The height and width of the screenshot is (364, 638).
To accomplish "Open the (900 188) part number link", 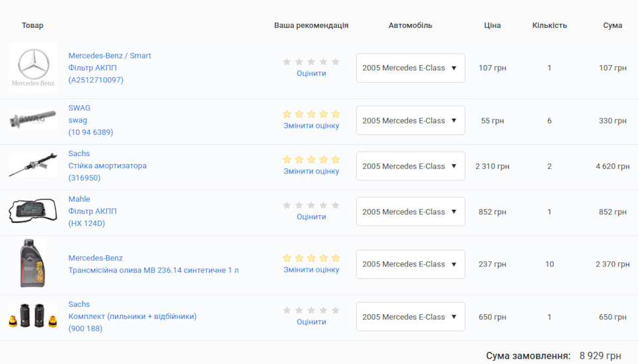I will [86, 329].
